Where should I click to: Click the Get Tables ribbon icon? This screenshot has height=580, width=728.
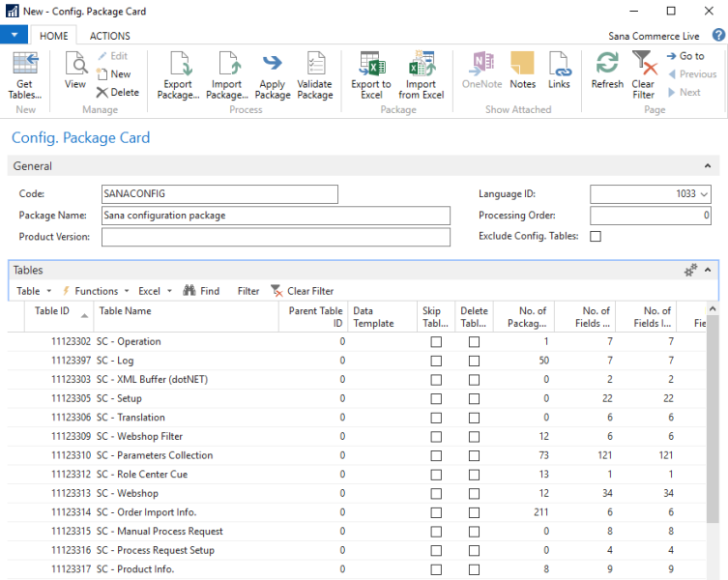[25, 75]
